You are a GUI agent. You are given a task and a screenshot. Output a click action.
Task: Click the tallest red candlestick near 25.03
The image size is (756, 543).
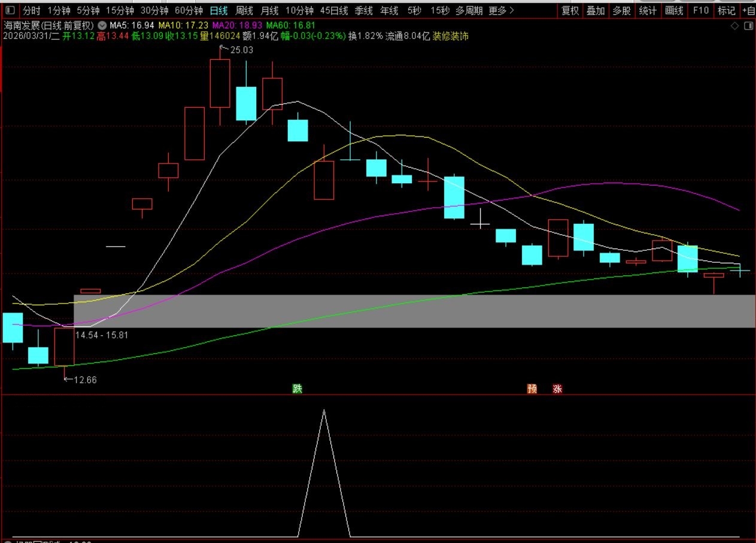(x=220, y=83)
